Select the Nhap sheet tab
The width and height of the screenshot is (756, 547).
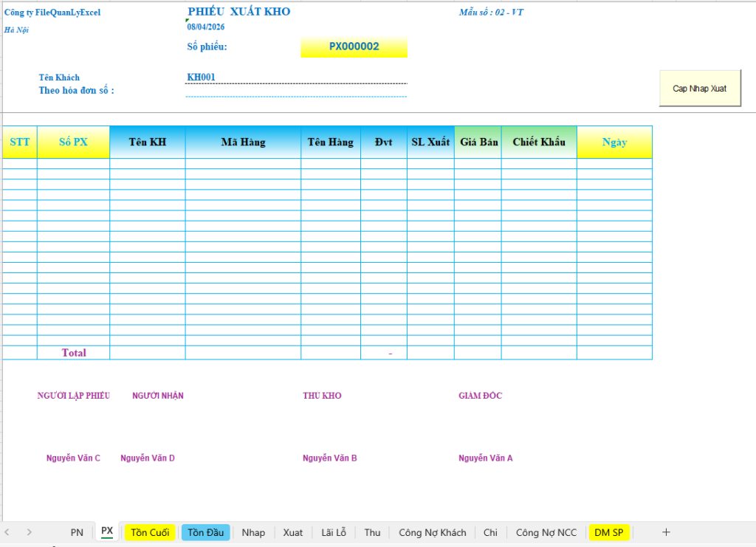[253, 532]
